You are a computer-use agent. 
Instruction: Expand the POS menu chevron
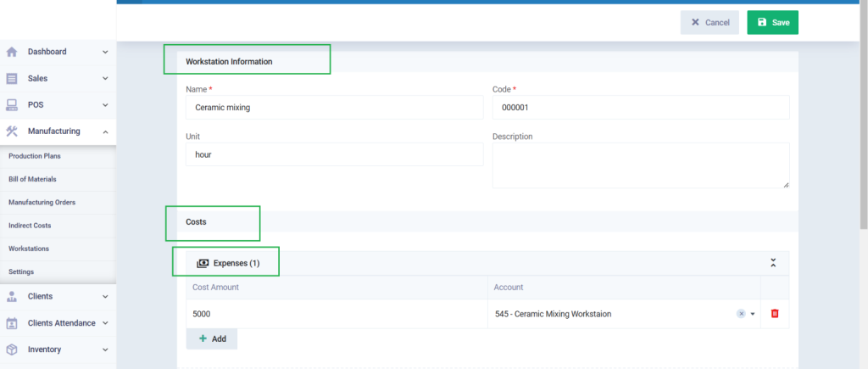pyautogui.click(x=105, y=104)
